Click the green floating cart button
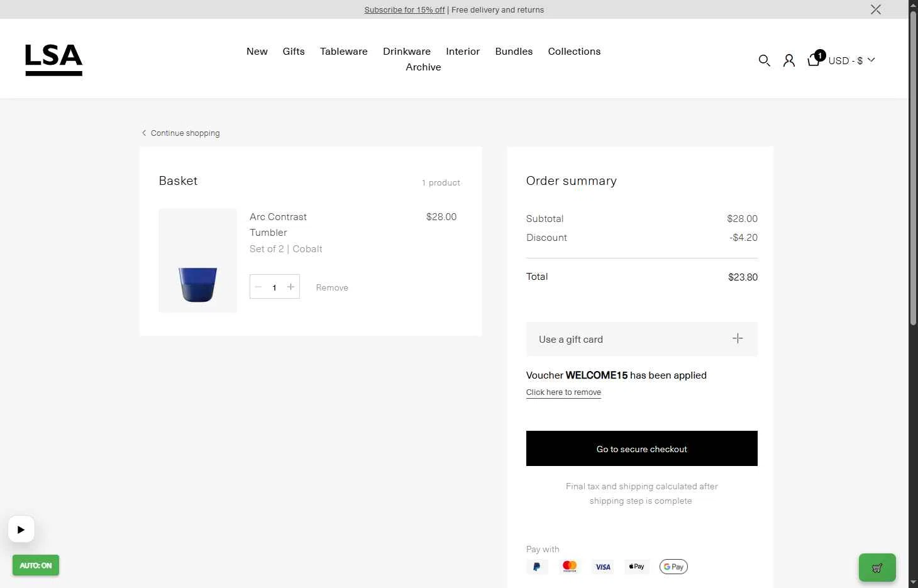Screen dimensions: 918x588 pyautogui.click(x=877, y=567)
